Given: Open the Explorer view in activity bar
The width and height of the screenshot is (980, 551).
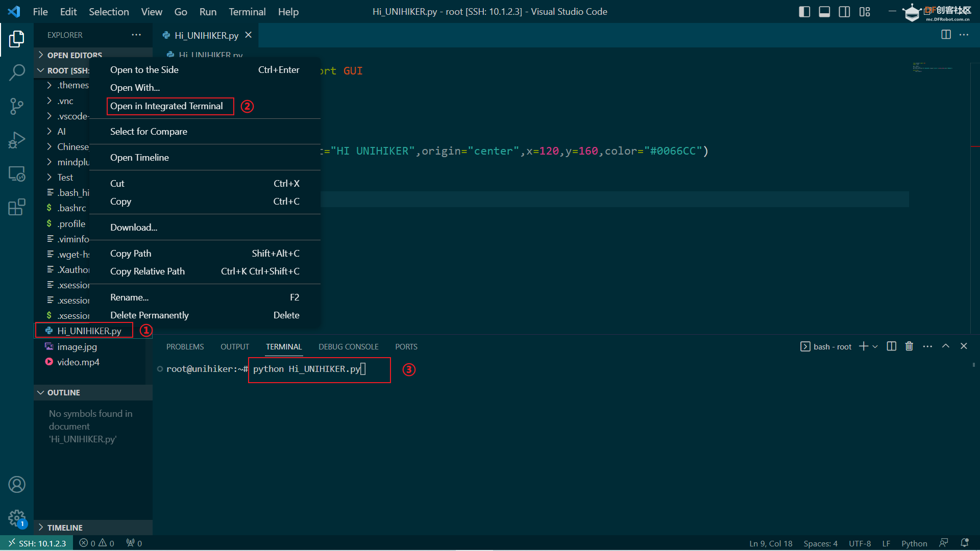Looking at the screenshot, I should click(x=16, y=39).
